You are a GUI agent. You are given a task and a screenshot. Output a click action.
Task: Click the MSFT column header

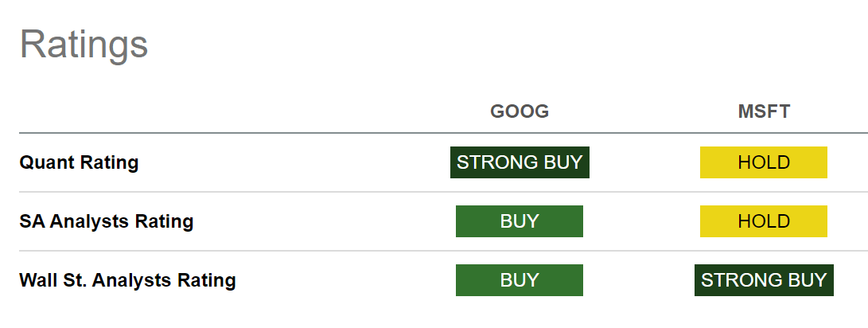click(x=764, y=111)
